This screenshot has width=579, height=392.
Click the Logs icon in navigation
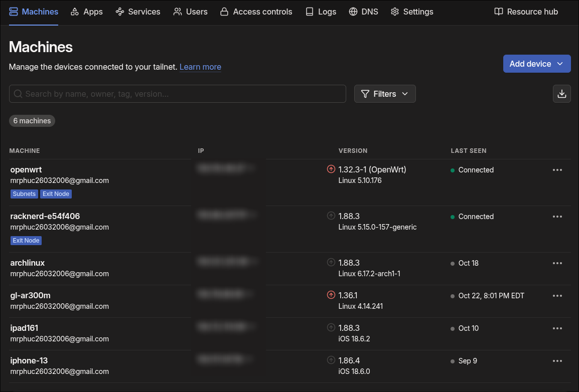coord(310,12)
